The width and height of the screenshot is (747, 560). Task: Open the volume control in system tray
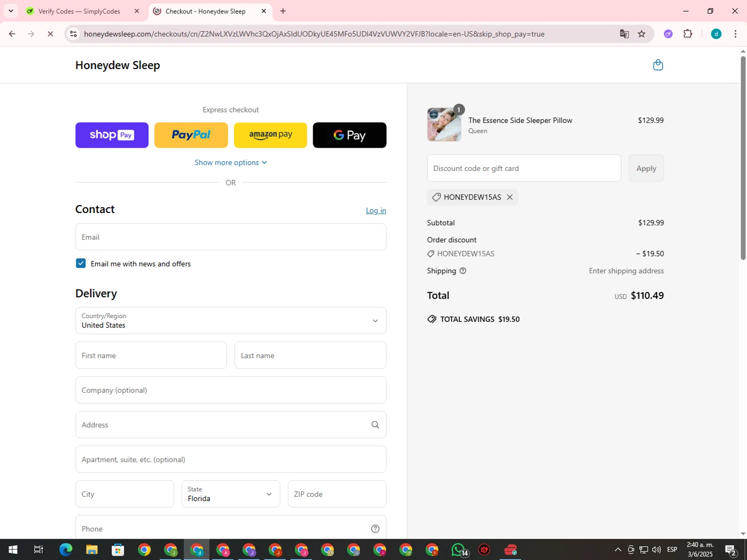[656, 550]
